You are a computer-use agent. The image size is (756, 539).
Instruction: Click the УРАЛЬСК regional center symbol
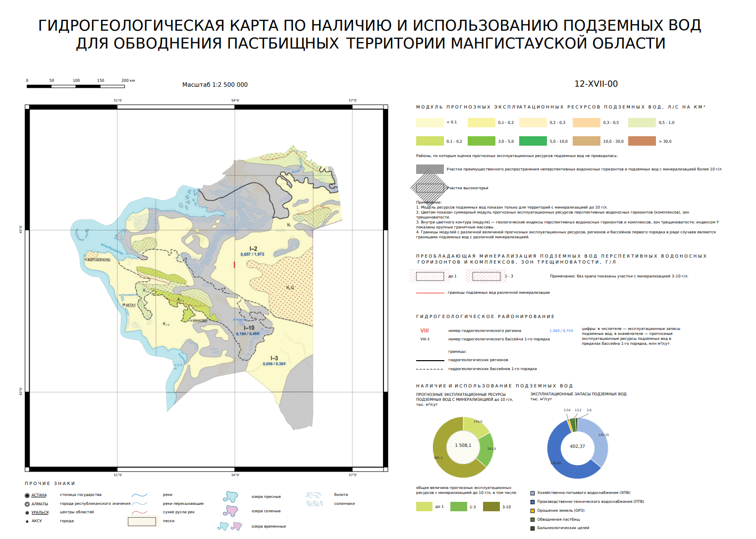click(x=27, y=513)
